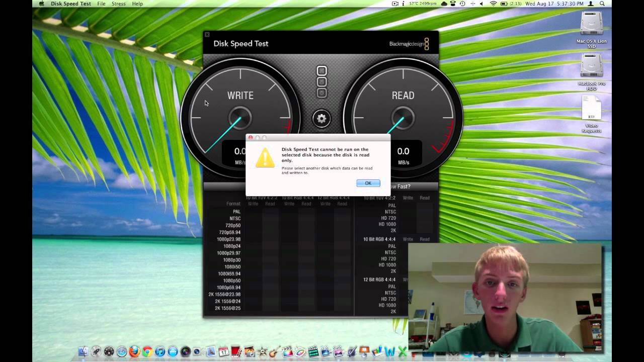The image size is (644, 362).
Task: Open the Apple menu
Action: coord(41,4)
